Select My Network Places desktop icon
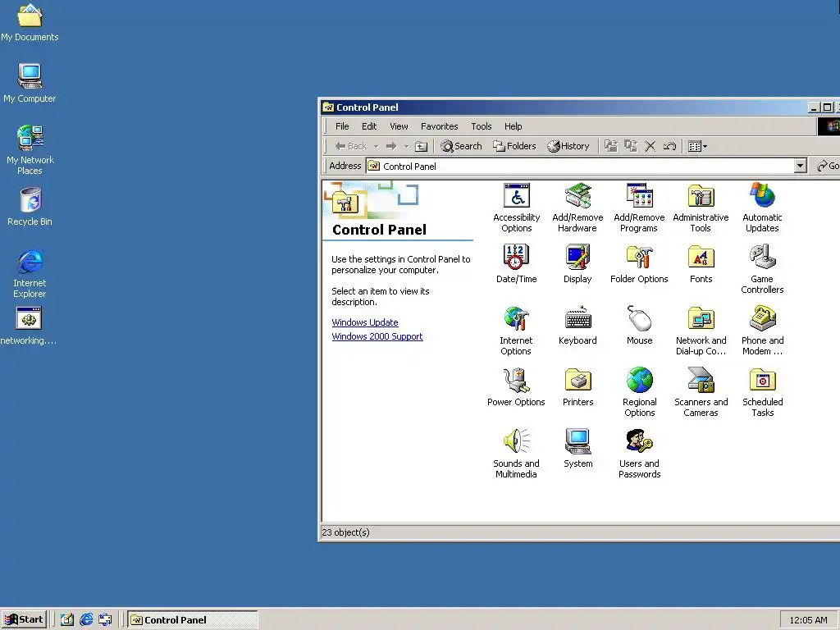Viewport: 840px width, 630px height. [x=30, y=150]
